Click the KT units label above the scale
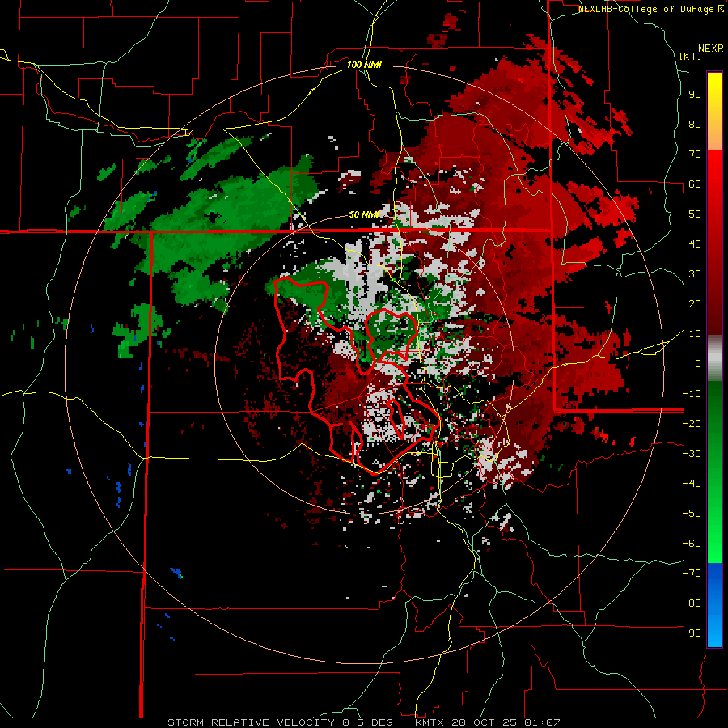728x728 pixels. coord(691,56)
